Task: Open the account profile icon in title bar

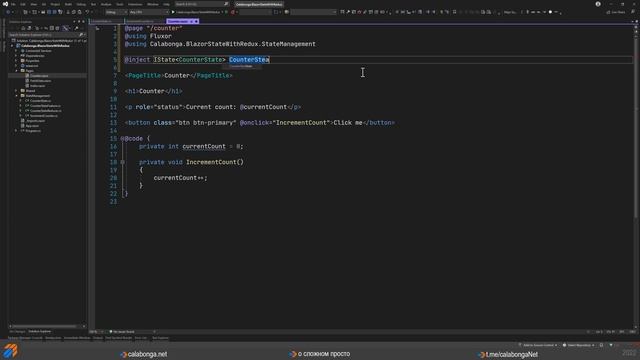Action: click(598, 4)
